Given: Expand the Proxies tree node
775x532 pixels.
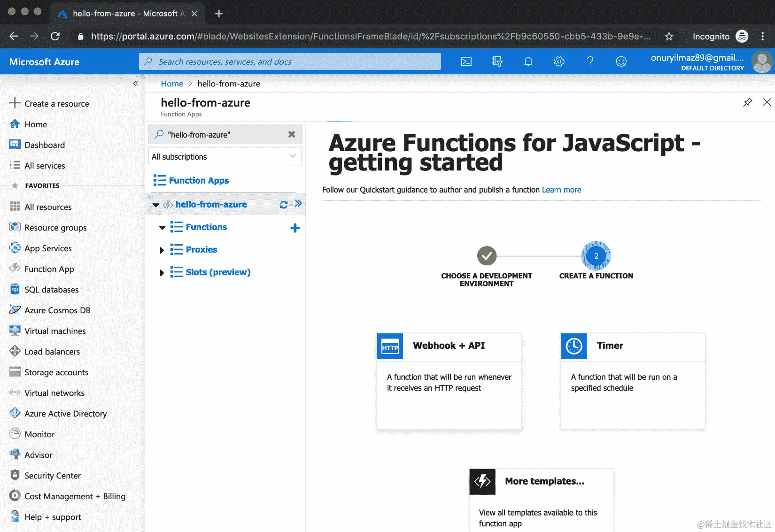Looking at the screenshot, I should [x=162, y=250].
